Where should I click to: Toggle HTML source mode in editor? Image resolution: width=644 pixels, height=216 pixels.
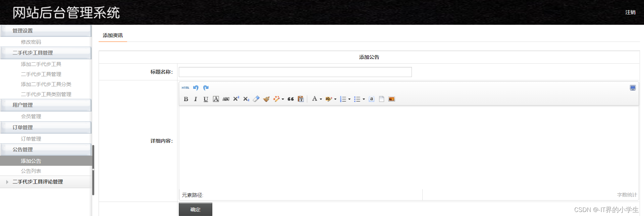[x=185, y=88]
